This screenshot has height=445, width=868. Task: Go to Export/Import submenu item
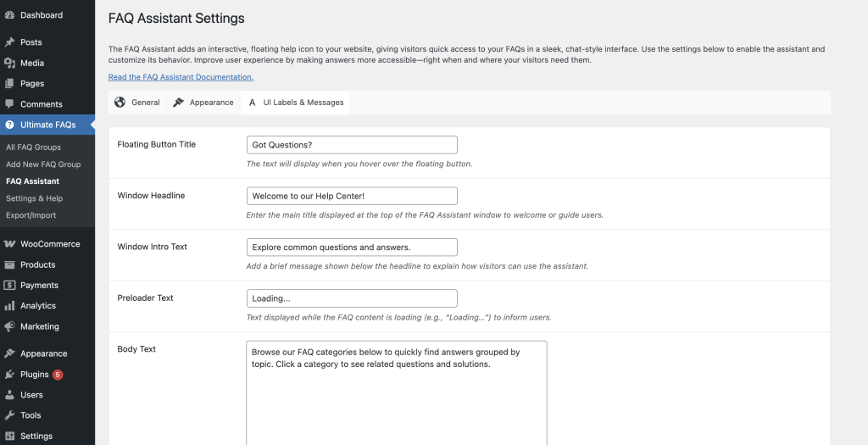(31, 215)
